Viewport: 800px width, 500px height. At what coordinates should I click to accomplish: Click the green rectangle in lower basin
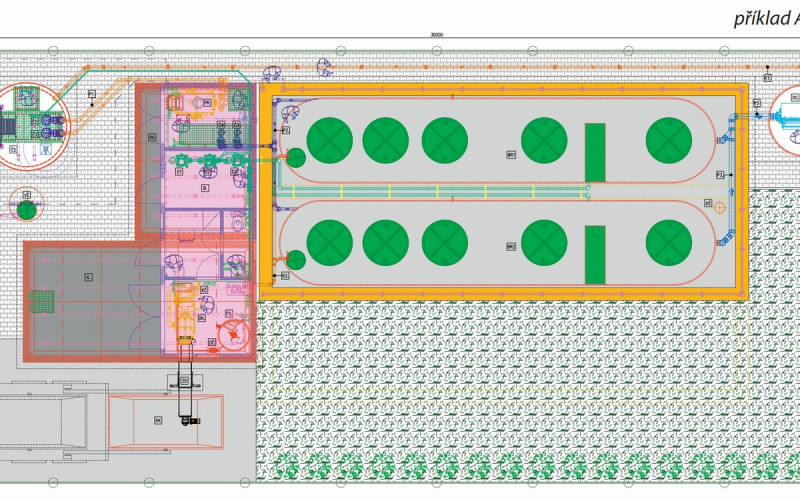(x=595, y=255)
